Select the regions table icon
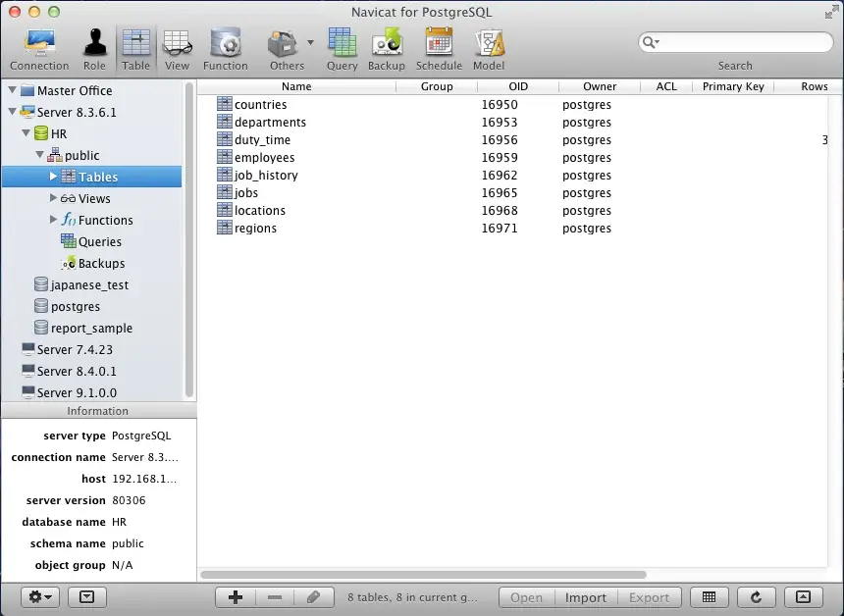 point(225,228)
